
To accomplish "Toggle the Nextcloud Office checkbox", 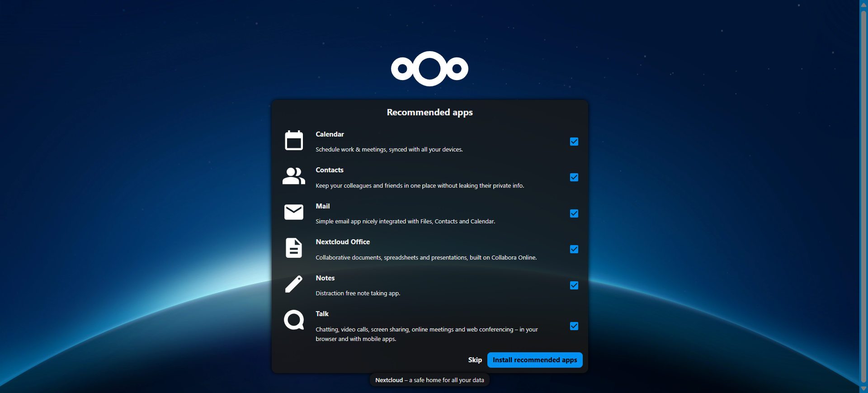I will coord(574,249).
